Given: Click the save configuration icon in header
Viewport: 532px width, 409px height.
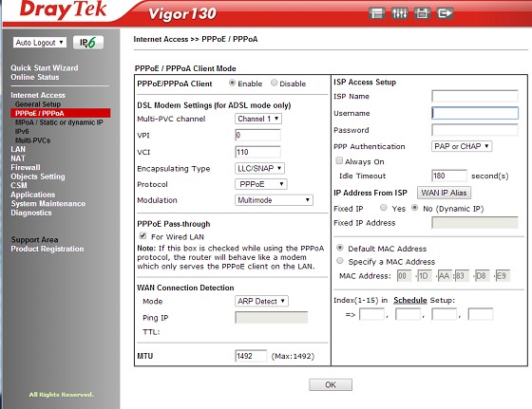Looking at the screenshot, I should point(422,13).
